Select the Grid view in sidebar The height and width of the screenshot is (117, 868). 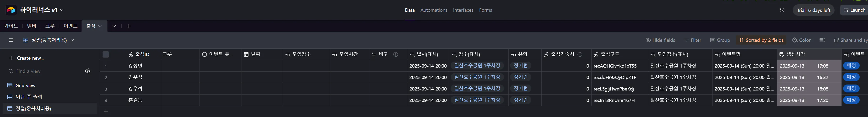pyautogui.click(x=49, y=85)
